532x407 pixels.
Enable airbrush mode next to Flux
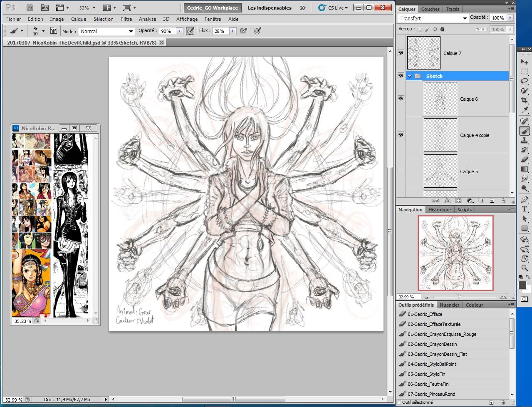click(x=244, y=31)
